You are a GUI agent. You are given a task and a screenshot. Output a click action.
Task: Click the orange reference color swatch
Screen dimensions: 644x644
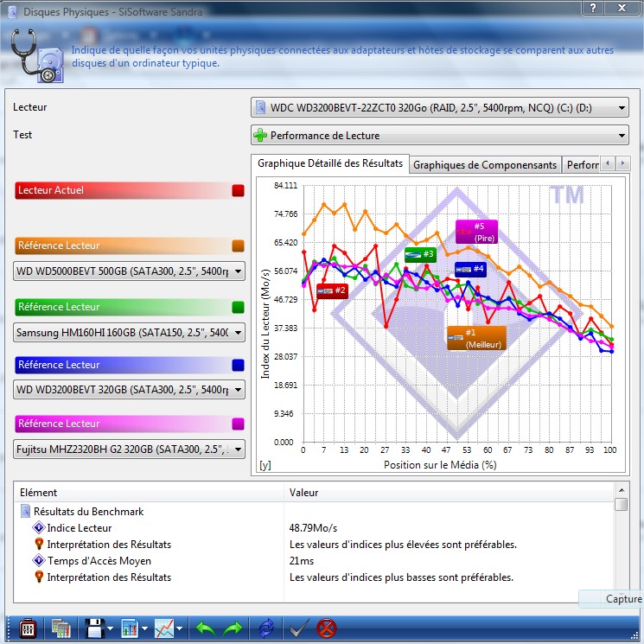click(239, 246)
